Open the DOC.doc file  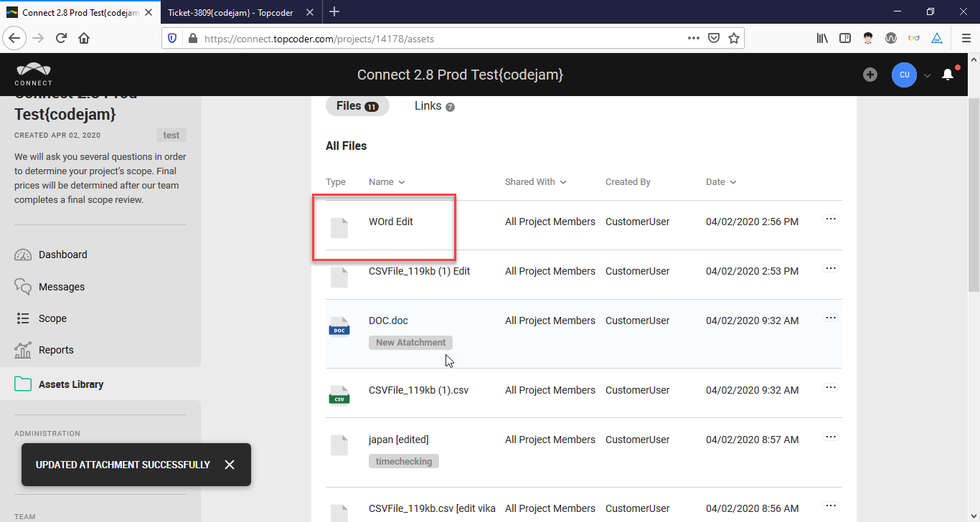click(388, 321)
